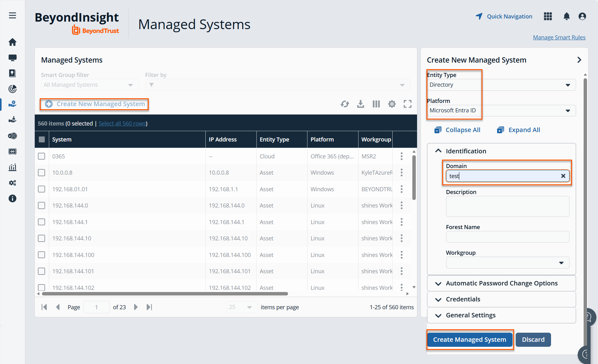Image resolution: width=598 pixels, height=364 pixels.
Task: Discard the new managed system
Action: pos(533,340)
